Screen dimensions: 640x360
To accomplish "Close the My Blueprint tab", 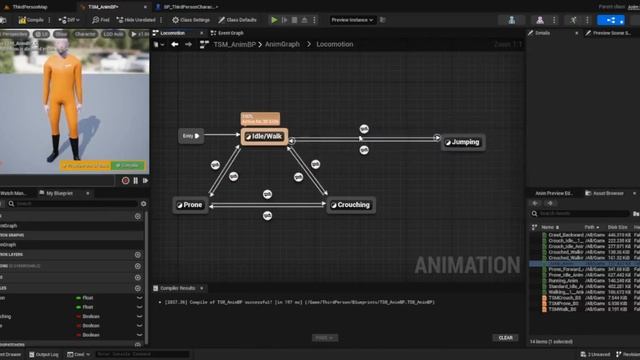I will (87, 193).
